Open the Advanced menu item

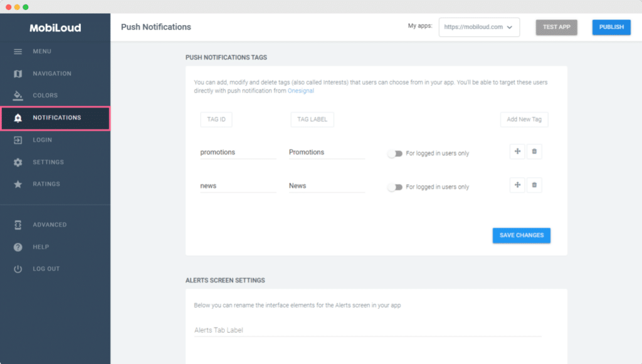50,225
